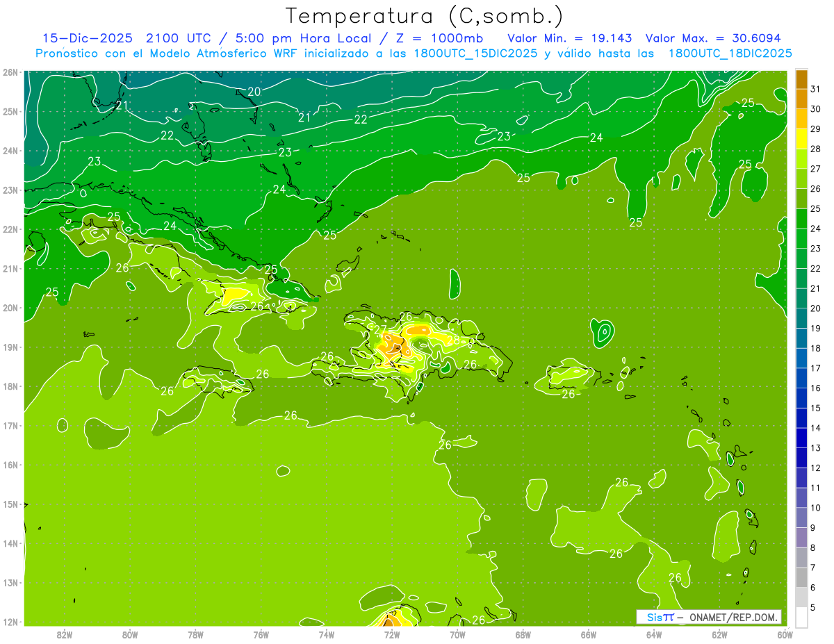Click color legend value "16"
Viewport: 834px width, 644px height.
click(x=816, y=388)
